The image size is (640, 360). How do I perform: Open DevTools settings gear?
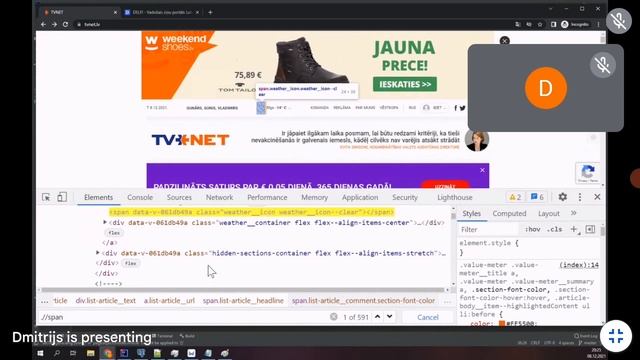pyautogui.click(x=562, y=197)
